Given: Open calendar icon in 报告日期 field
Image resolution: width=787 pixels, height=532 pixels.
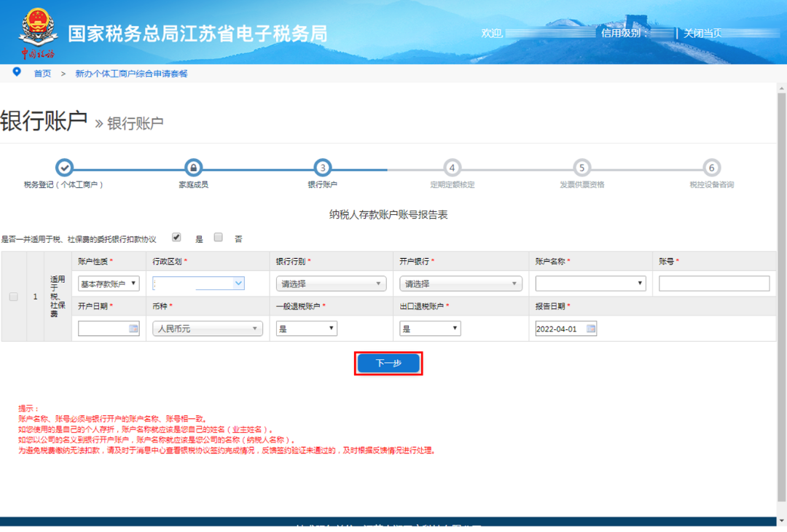Looking at the screenshot, I should (591, 328).
